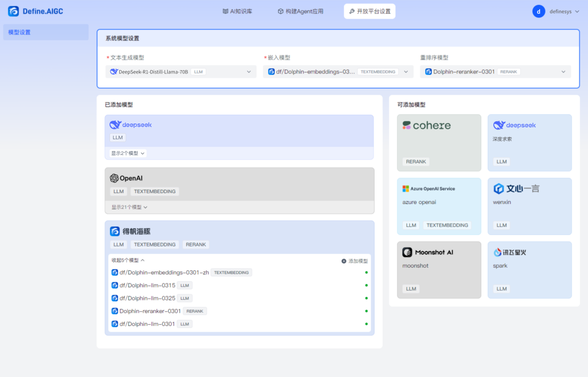Viewport: 588px width, 377px height.
Task: Click the definesys user avatar
Action: coord(538,11)
